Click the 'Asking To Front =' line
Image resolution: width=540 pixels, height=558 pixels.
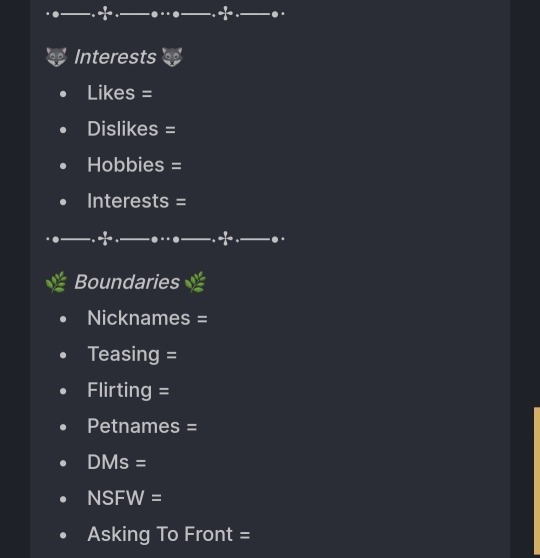(x=169, y=534)
